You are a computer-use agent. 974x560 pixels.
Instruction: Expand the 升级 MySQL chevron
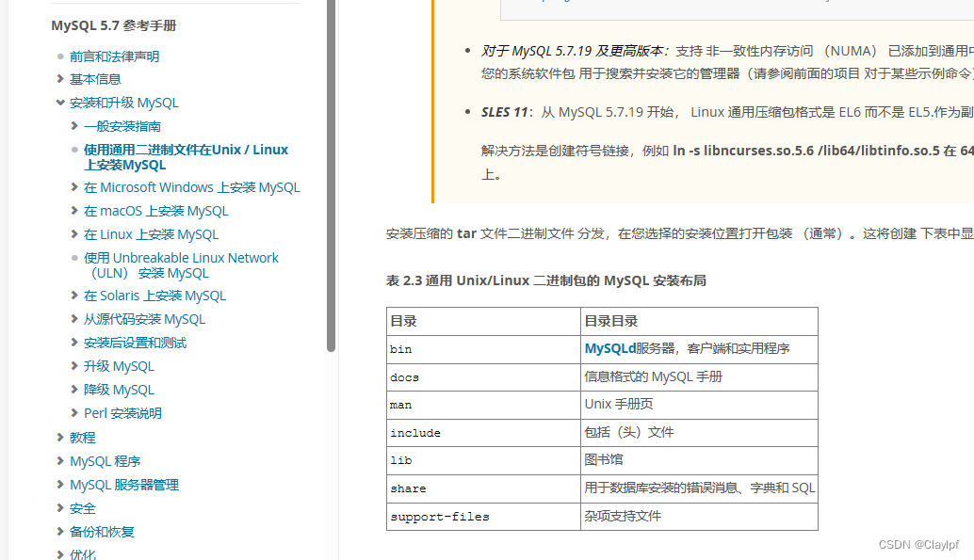click(x=74, y=366)
